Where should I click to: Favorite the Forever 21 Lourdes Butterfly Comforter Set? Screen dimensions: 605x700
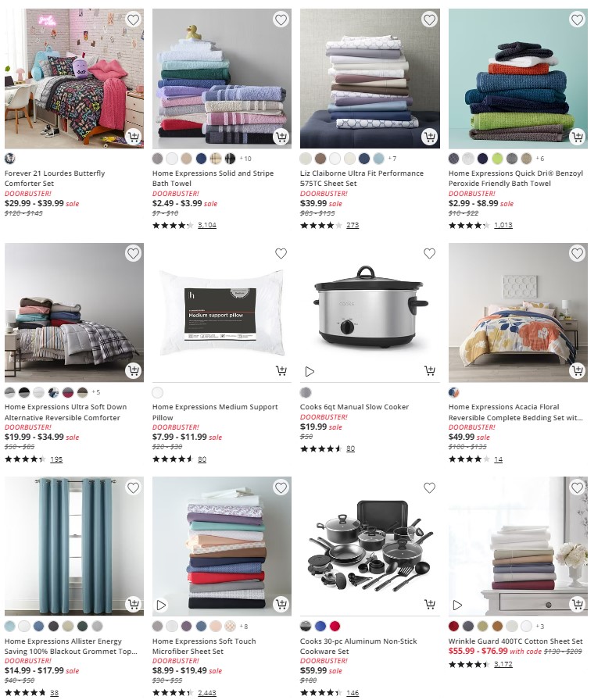point(133,20)
